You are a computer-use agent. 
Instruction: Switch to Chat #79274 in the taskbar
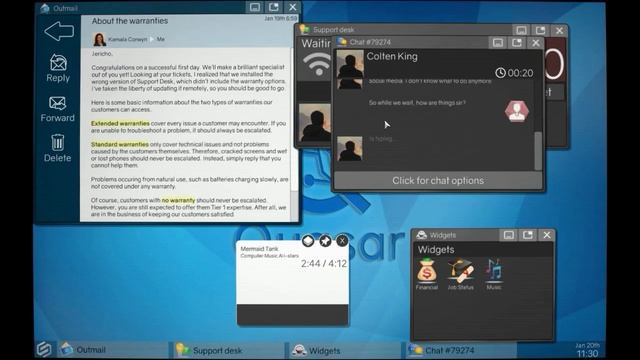[x=461, y=350]
